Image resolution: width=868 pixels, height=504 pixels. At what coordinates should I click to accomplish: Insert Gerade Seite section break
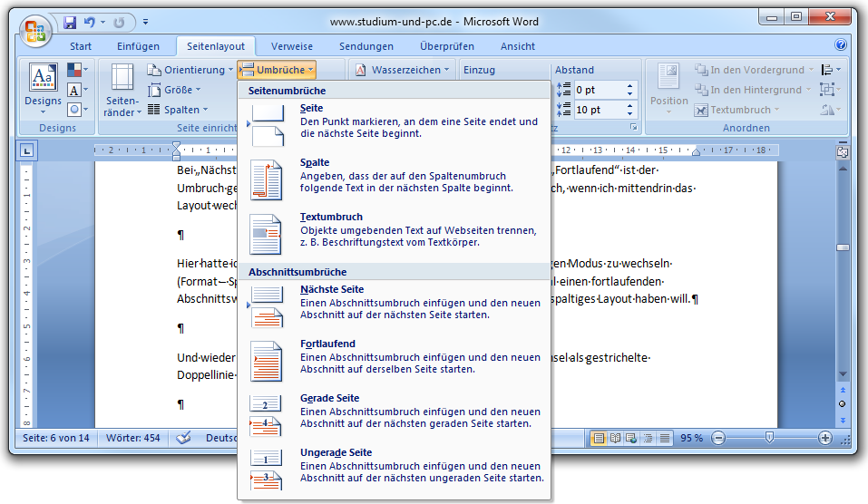tap(395, 415)
